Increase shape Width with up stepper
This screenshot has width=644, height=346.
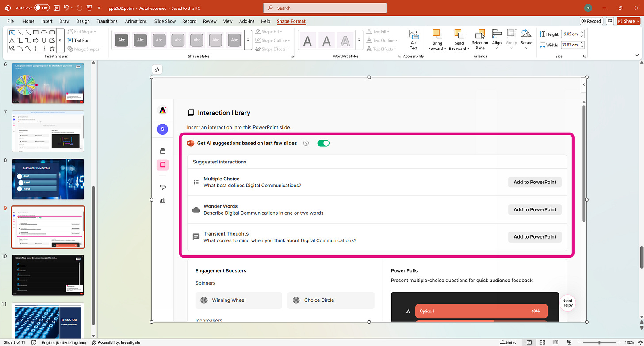[581, 43]
